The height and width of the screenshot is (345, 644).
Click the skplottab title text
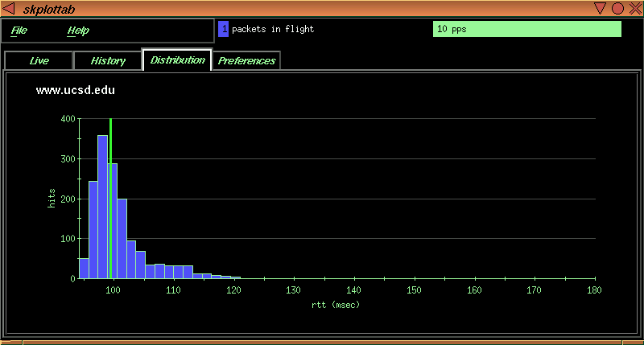tap(49, 9)
